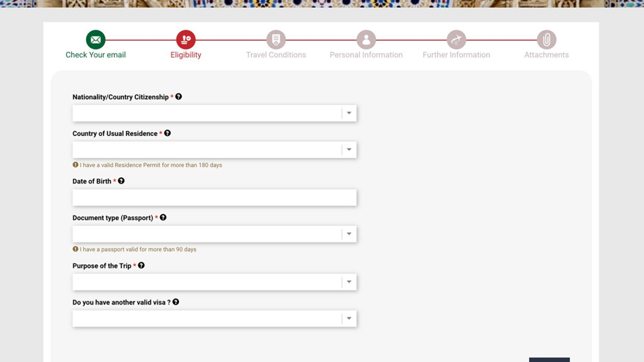
Task: Click the Further Information airplane icon
Action: click(x=456, y=40)
